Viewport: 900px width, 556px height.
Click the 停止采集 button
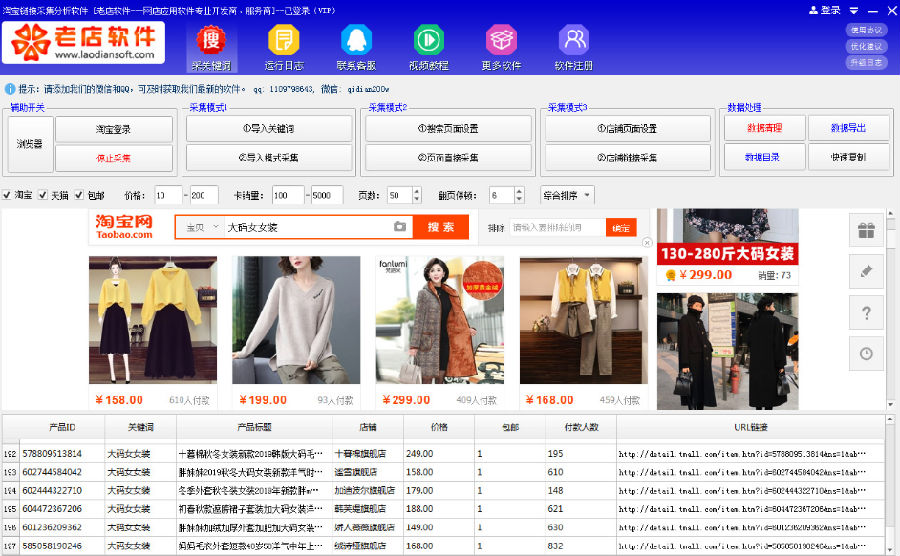114,158
